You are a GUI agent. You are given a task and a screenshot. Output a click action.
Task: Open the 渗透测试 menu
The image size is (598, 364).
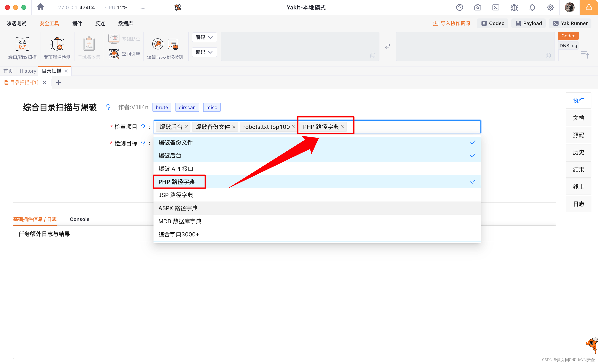click(16, 23)
